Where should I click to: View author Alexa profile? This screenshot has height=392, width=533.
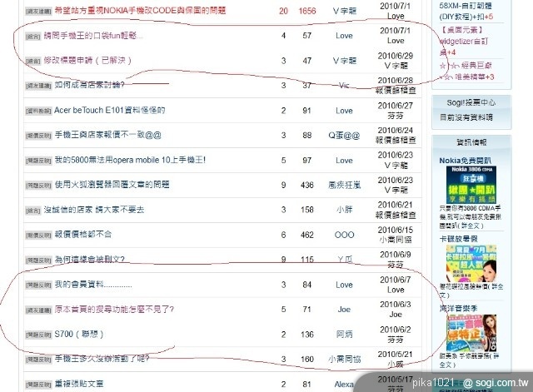point(344,384)
